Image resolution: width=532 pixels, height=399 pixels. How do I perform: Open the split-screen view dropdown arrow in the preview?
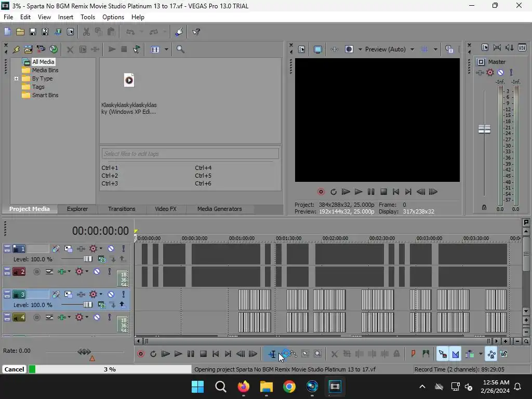[360, 49]
